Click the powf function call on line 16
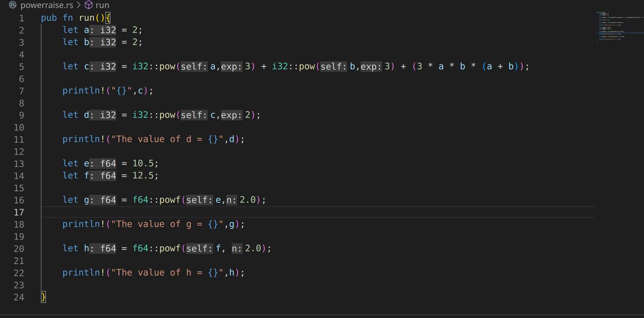 point(170,199)
